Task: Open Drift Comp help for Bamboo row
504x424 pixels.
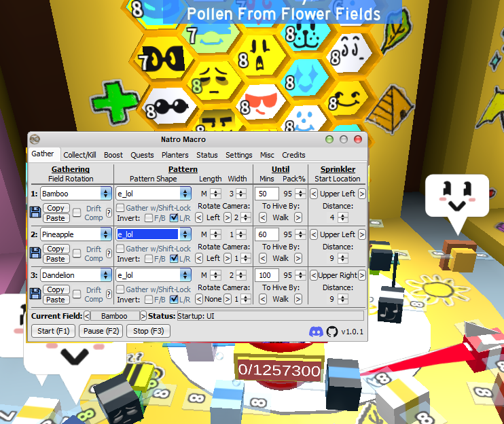Action: tap(109, 213)
